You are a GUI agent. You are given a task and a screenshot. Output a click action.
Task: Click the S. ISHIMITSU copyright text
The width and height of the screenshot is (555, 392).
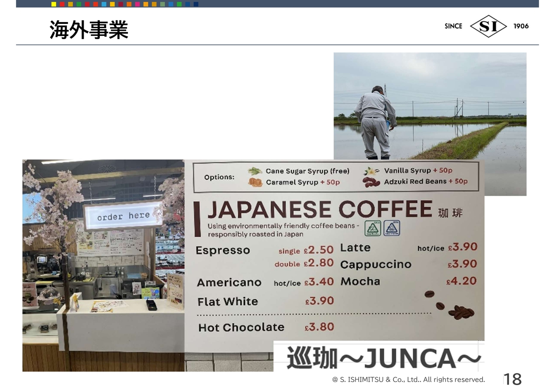[408, 380]
